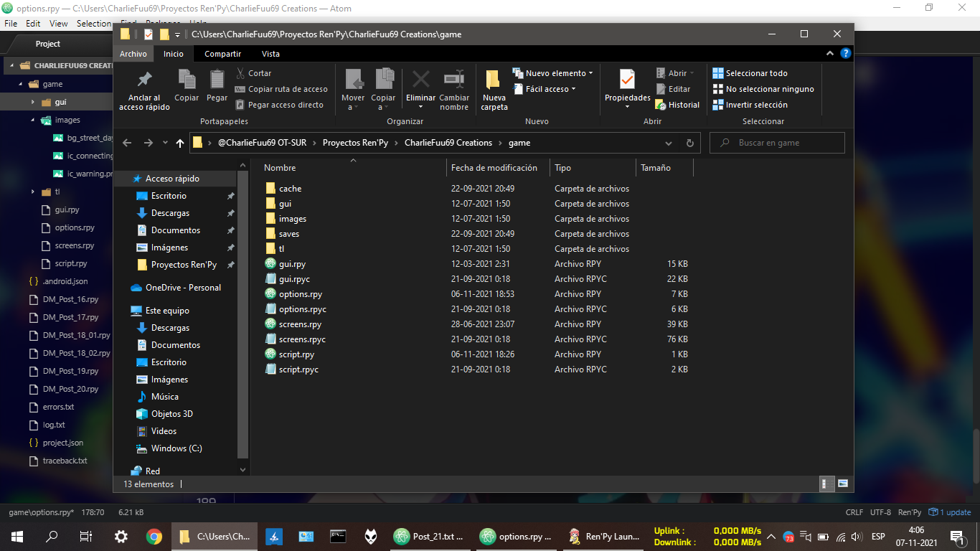This screenshot has height=551, width=980.
Task: Click the Nueva carpeta icon
Action: (494, 80)
